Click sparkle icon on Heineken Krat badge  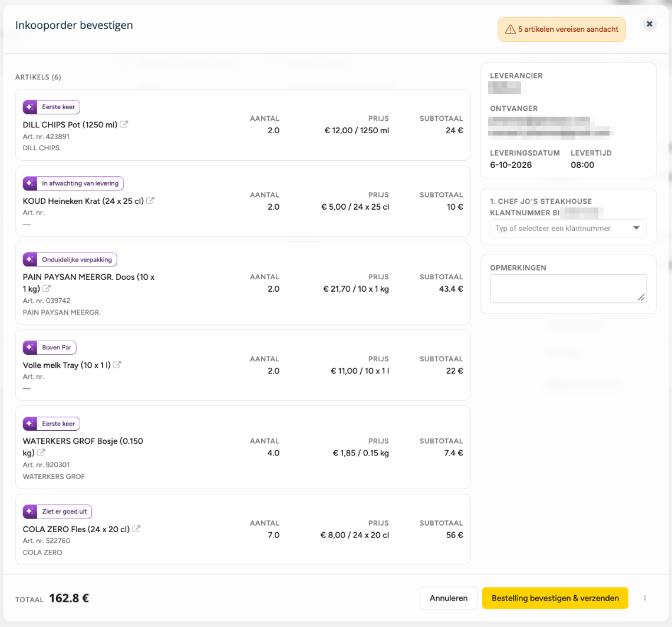tap(30, 183)
